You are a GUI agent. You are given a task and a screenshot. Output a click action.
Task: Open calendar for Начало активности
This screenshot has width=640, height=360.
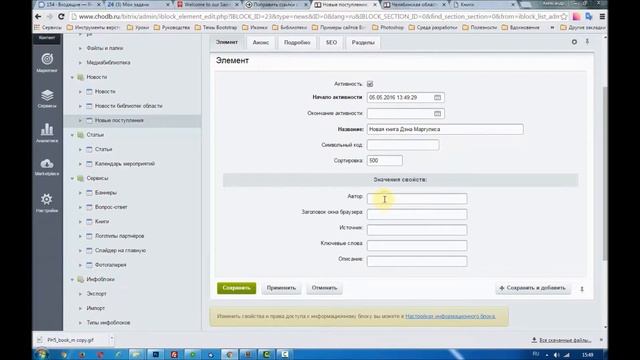coord(437,98)
